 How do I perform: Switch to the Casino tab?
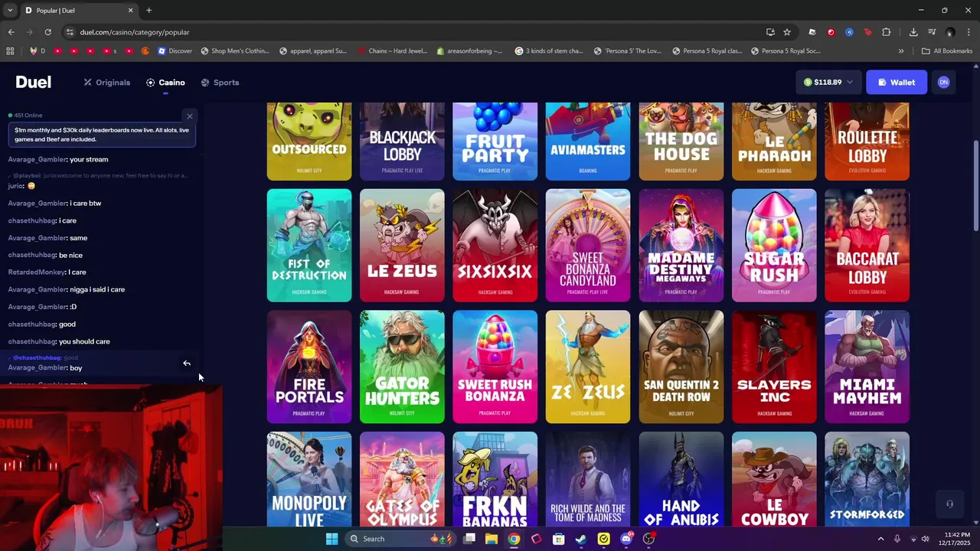165,82
